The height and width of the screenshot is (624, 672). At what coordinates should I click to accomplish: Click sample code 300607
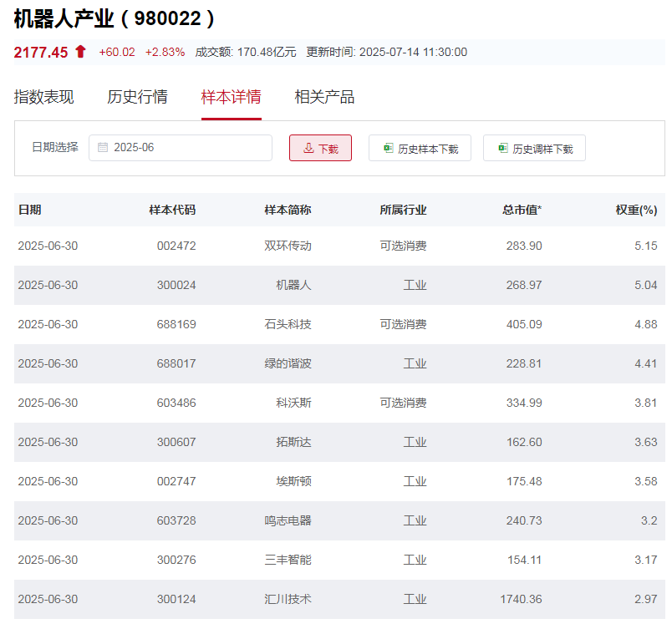pos(176,442)
